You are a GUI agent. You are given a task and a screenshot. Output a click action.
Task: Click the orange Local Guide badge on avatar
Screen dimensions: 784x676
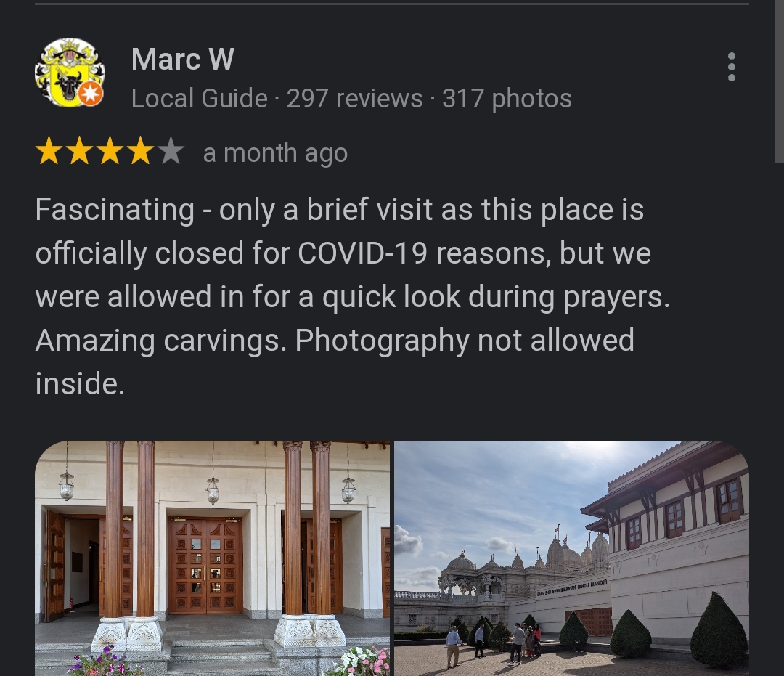[x=91, y=94]
